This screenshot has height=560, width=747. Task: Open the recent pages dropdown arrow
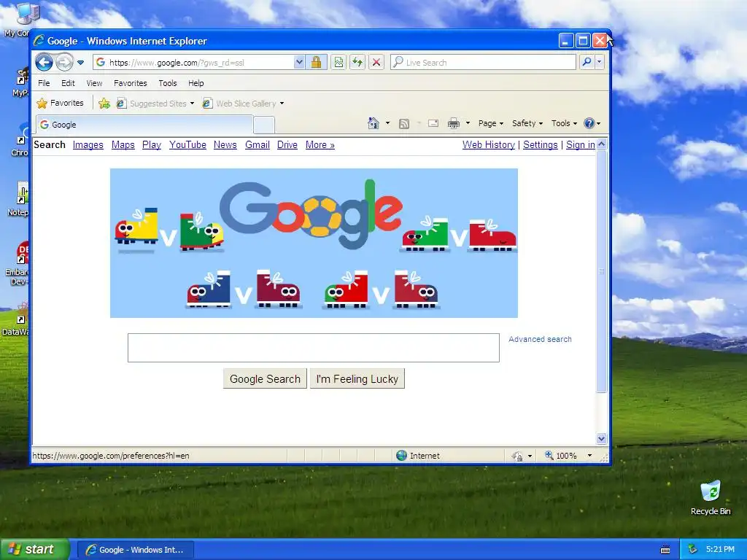click(80, 63)
